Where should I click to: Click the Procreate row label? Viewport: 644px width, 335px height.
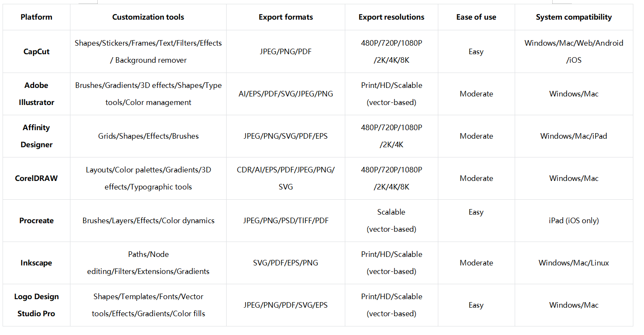point(36,221)
